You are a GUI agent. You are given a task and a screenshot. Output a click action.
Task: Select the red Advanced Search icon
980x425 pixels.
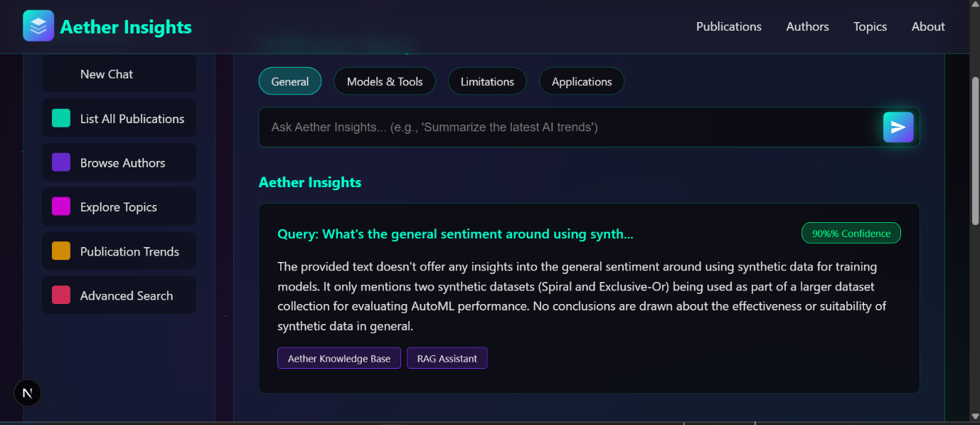(x=60, y=295)
